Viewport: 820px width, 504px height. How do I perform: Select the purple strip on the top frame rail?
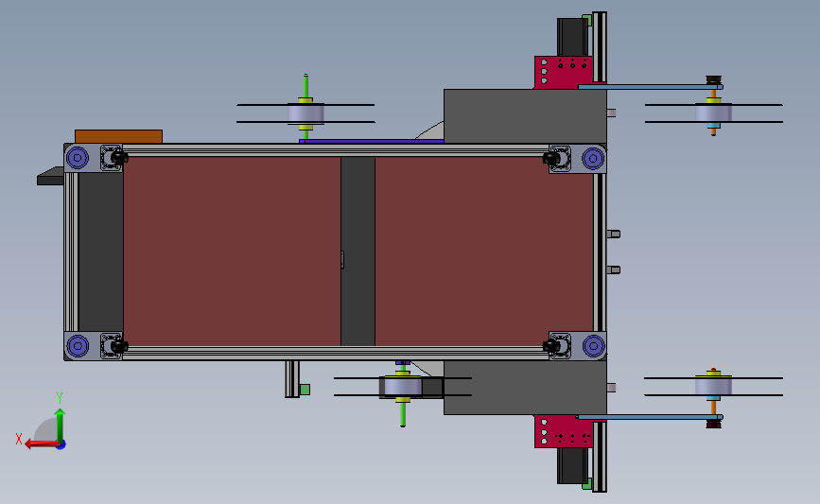372,141
